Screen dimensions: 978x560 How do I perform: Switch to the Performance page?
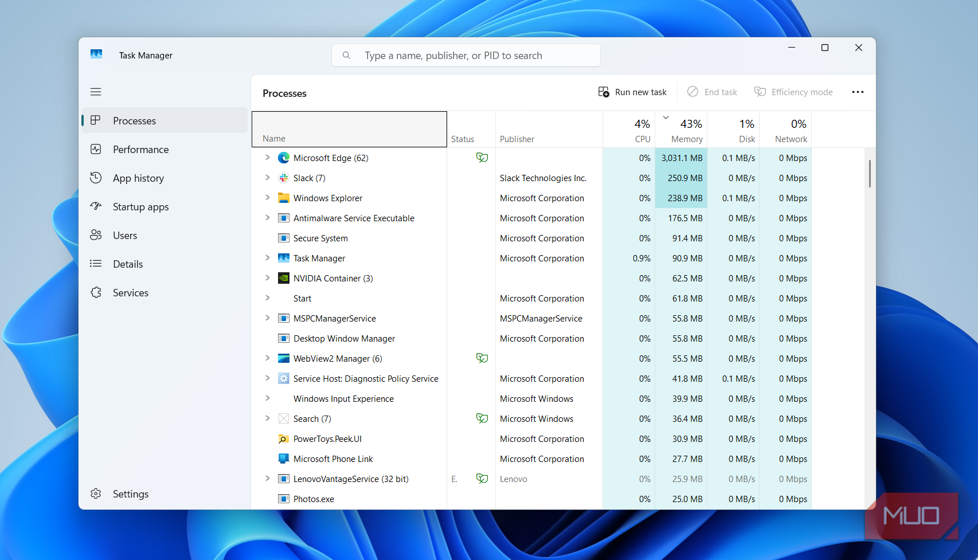[x=140, y=150]
